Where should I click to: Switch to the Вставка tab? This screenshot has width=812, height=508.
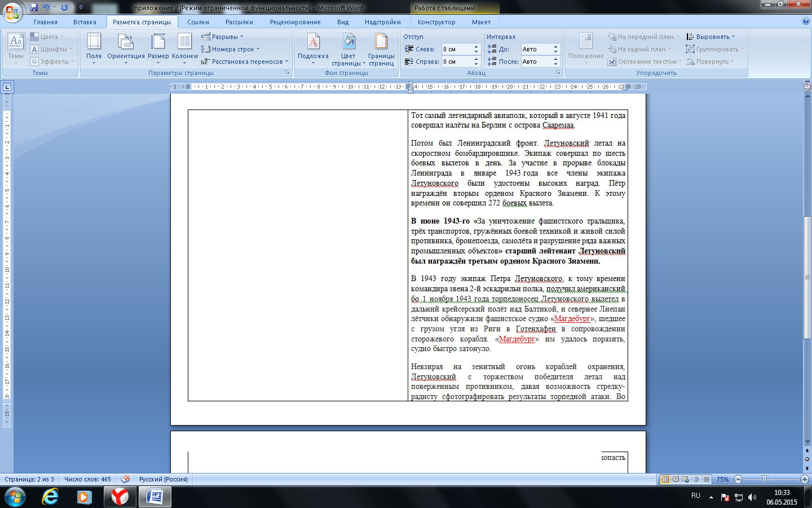coord(85,22)
